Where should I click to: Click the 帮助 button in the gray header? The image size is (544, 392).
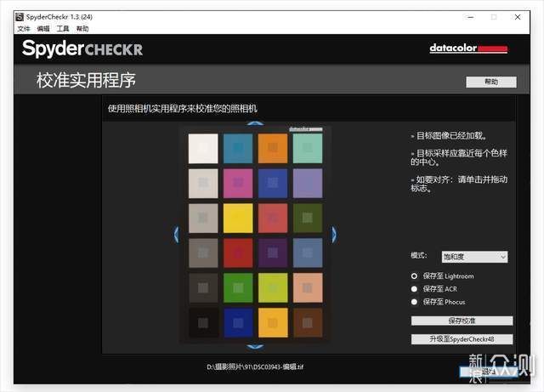pyautogui.click(x=491, y=82)
